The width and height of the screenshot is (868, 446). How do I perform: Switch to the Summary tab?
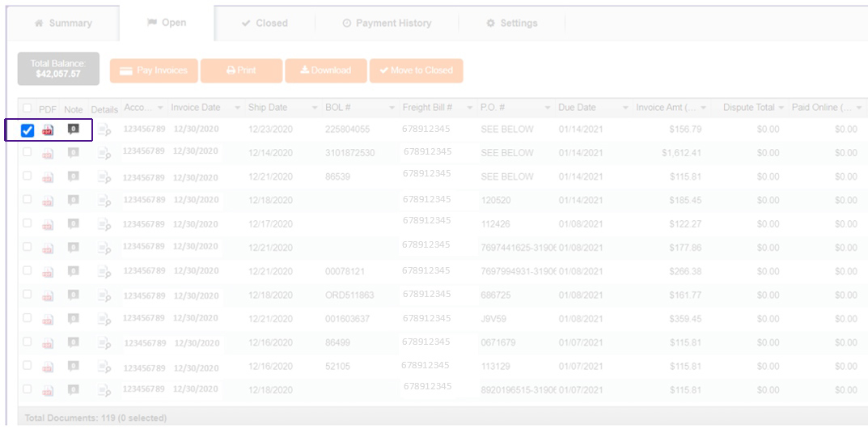(x=62, y=23)
